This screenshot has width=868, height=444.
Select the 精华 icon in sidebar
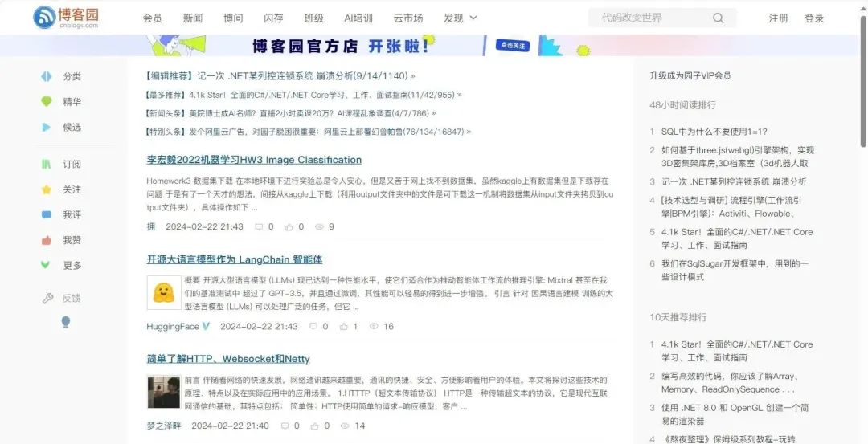[47, 102]
